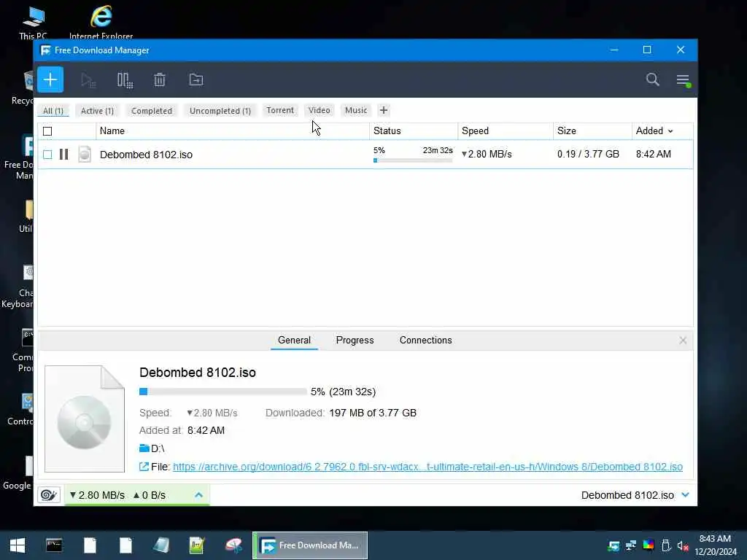Select the Active (1) filter tab
Screen dimensions: 747x560
[97, 111]
